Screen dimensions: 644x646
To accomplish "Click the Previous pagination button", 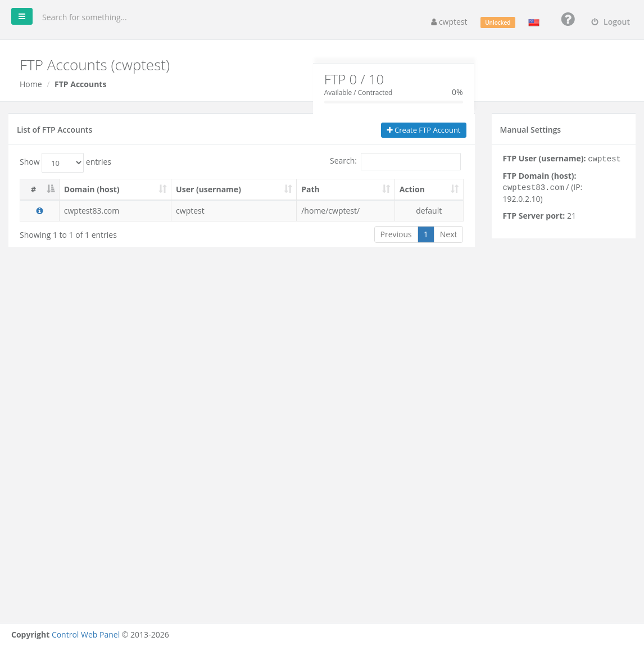I will (396, 234).
